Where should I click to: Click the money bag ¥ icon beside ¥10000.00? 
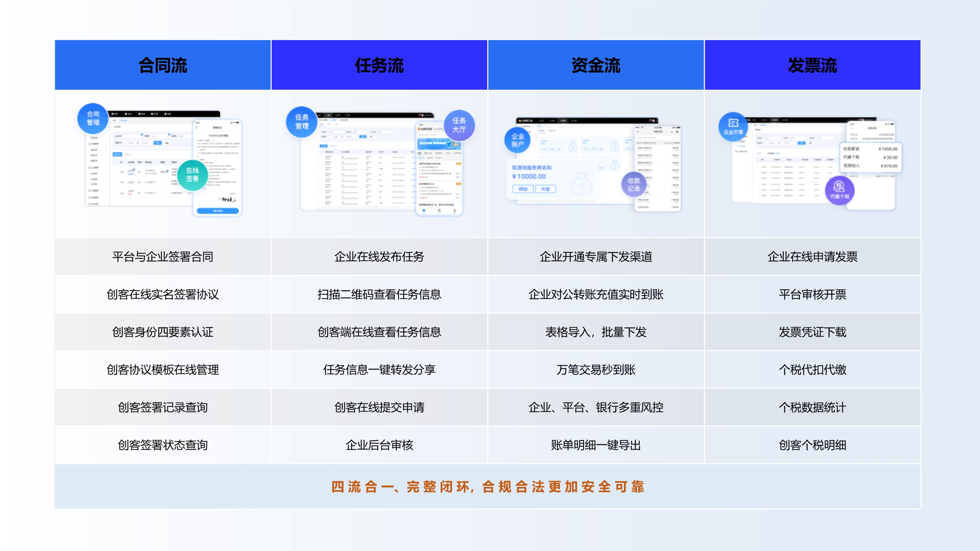pyautogui.click(x=581, y=184)
